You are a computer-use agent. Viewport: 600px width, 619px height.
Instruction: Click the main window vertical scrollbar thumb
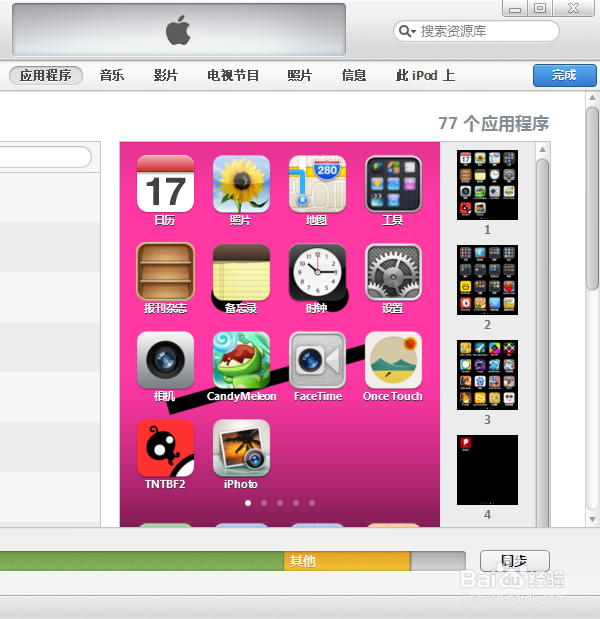[x=592, y=199]
